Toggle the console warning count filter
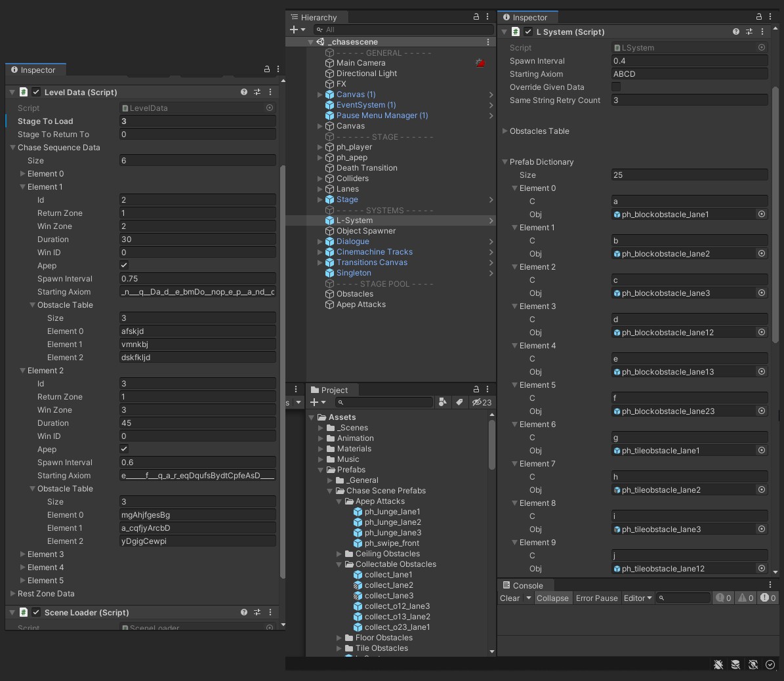The image size is (784, 681). click(x=745, y=598)
